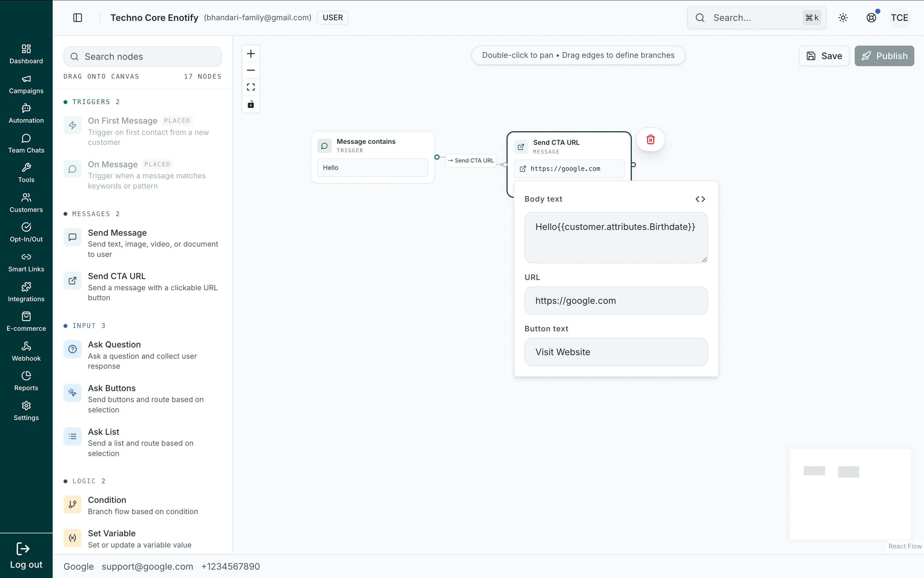Toggle variable picker code icon for Body text
The height and width of the screenshot is (578, 924).
point(700,199)
